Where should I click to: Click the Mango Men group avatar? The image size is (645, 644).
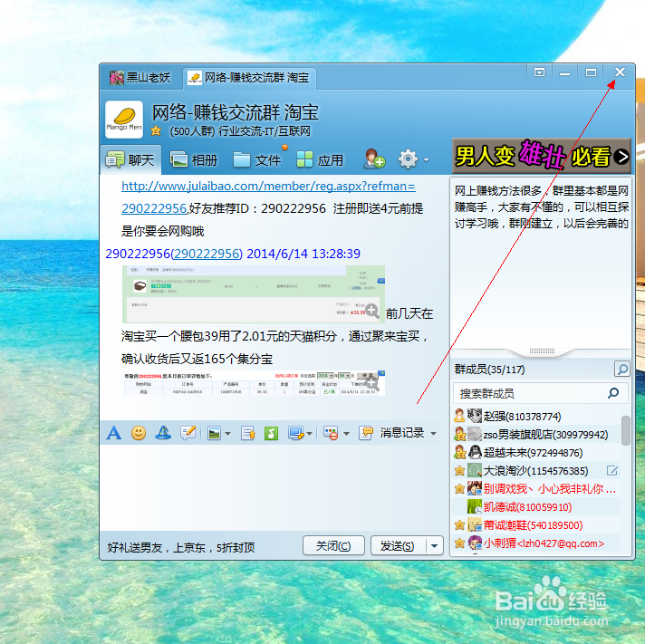124,120
